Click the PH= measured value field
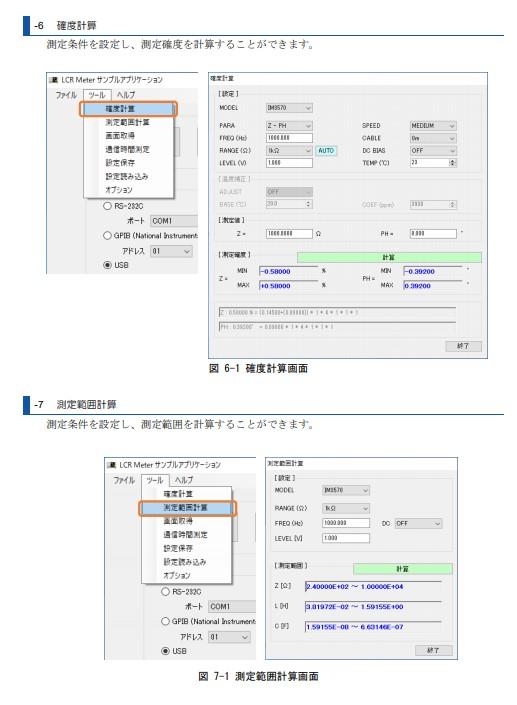Image resolution: width=517 pixels, height=705 pixels. pos(433,234)
